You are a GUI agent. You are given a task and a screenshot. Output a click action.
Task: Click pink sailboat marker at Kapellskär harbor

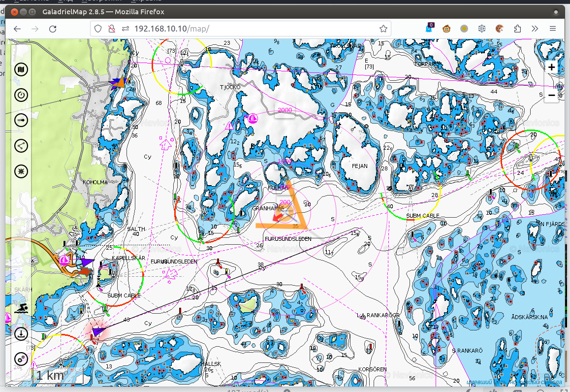(x=64, y=260)
